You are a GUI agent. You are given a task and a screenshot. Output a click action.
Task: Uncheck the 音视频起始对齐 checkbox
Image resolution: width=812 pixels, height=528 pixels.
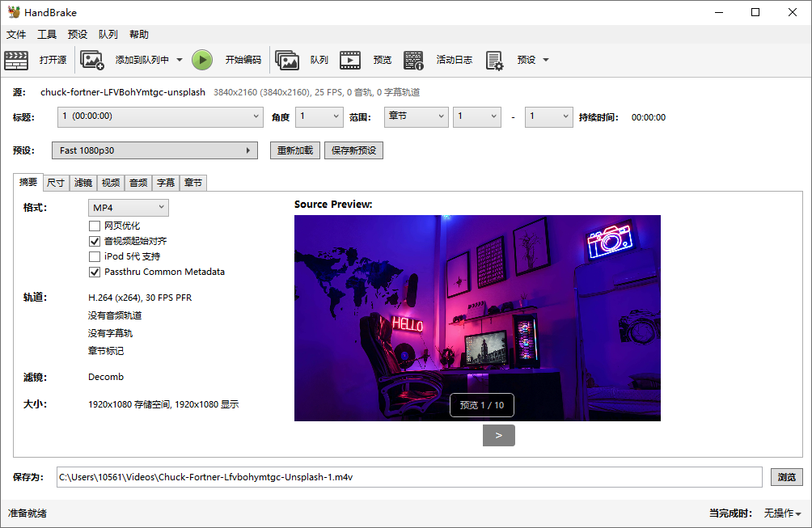coord(95,241)
